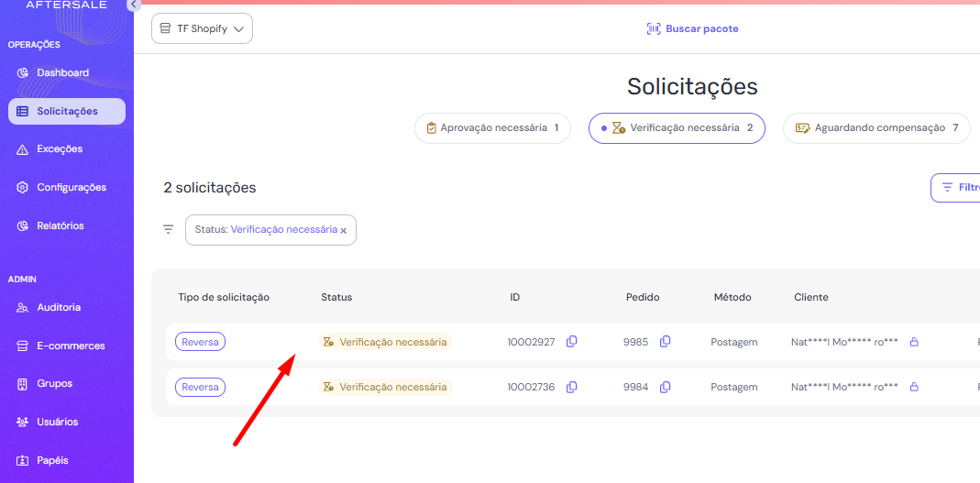
Task: Copy order number 9985
Action: 666,342
